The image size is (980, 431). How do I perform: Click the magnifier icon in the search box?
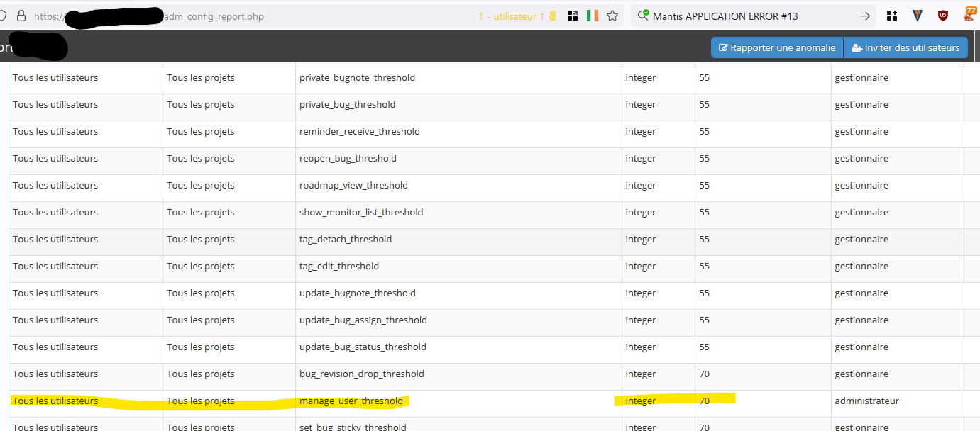[643, 16]
